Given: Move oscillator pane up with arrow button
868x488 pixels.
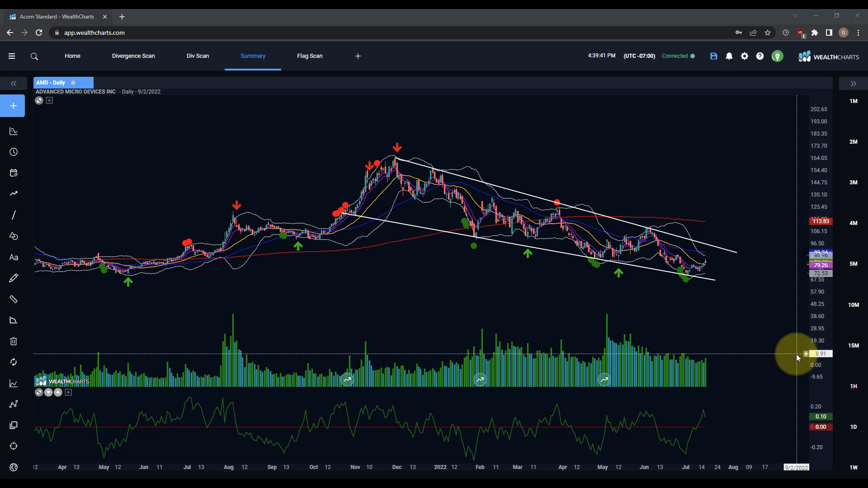Looking at the screenshot, I should 58,393.
